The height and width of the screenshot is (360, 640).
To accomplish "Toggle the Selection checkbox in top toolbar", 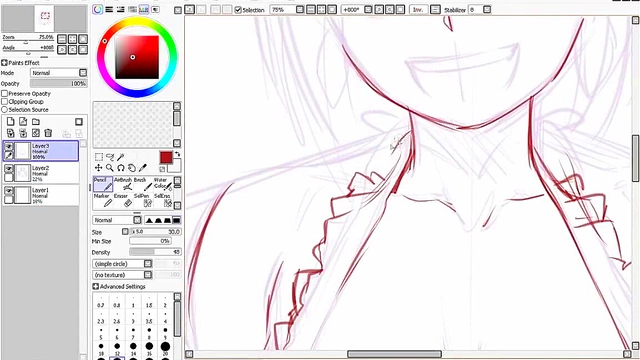I will [238, 10].
